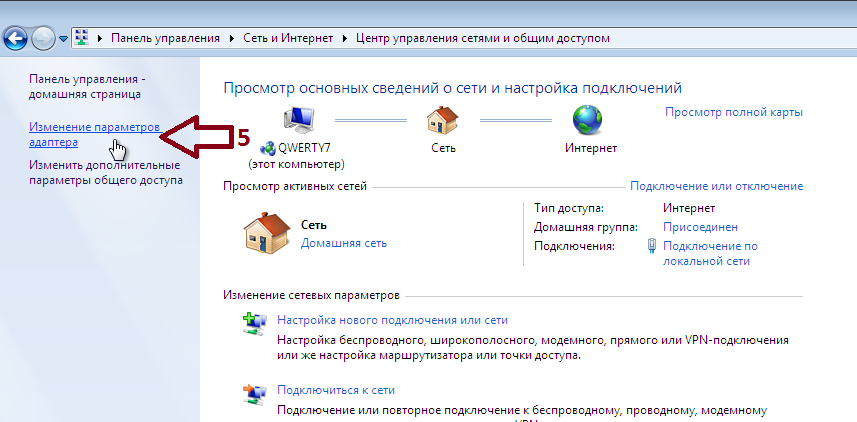Click the page heading Просмотр основных сведений

[x=453, y=89]
